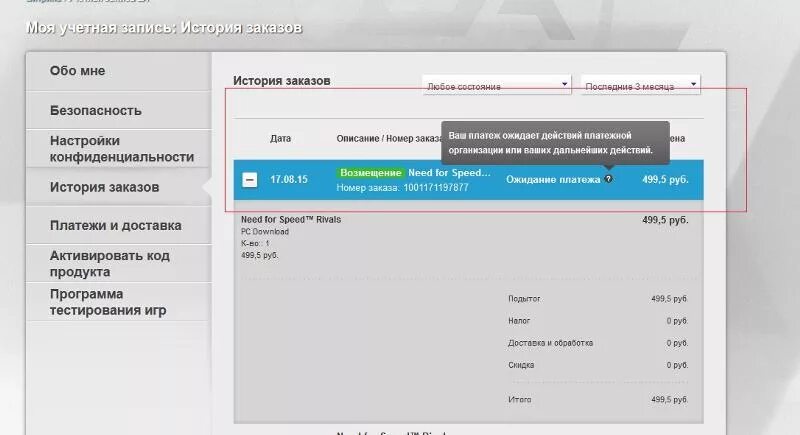Viewport: 800px width, 435px height.
Task: Click Need for Speed... title in blue row
Action: [449, 173]
